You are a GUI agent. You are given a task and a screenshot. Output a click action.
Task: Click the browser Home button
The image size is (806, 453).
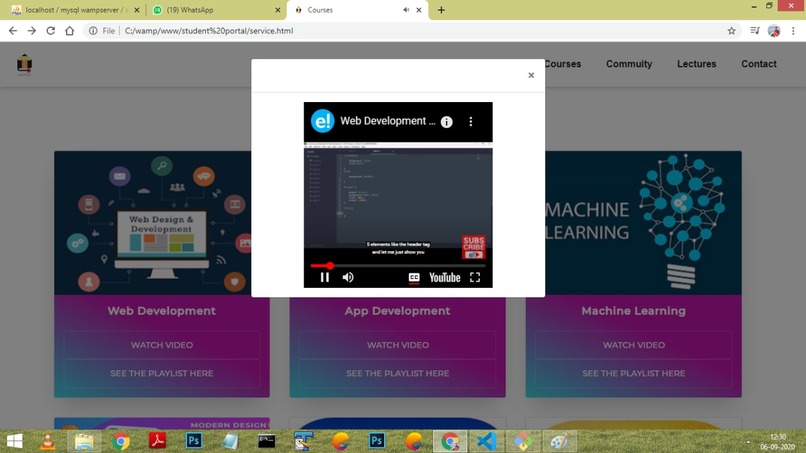click(x=69, y=31)
